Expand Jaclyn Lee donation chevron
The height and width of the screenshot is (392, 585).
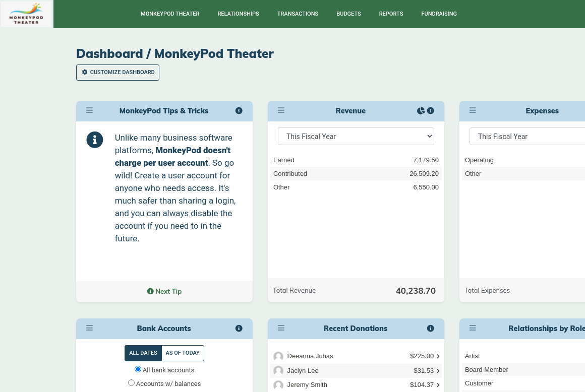pyautogui.click(x=438, y=371)
